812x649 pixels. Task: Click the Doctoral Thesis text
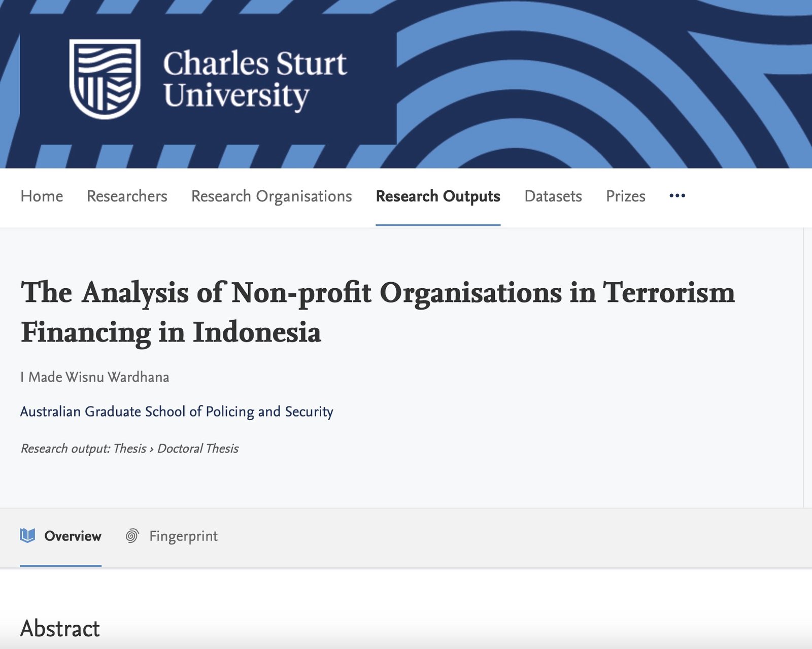click(x=197, y=449)
